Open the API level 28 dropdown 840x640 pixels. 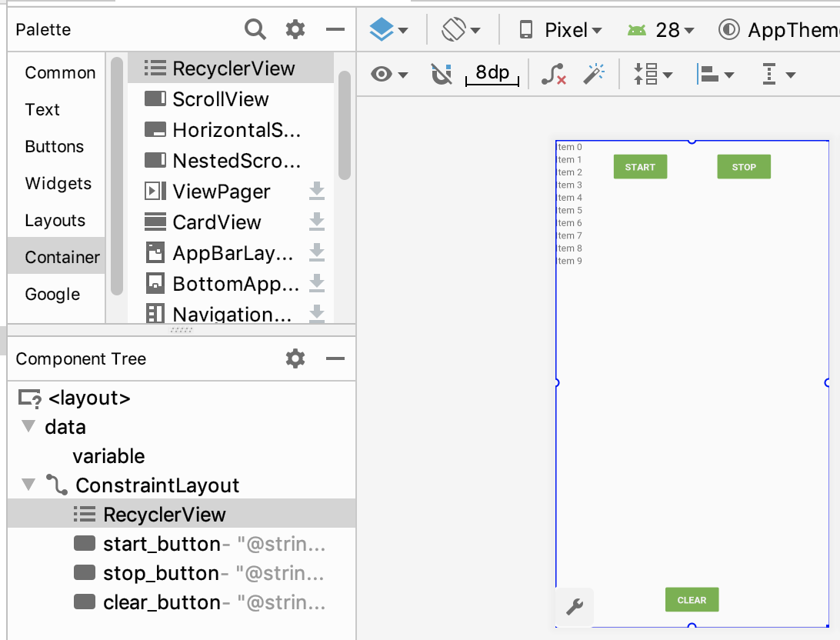coord(661,30)
